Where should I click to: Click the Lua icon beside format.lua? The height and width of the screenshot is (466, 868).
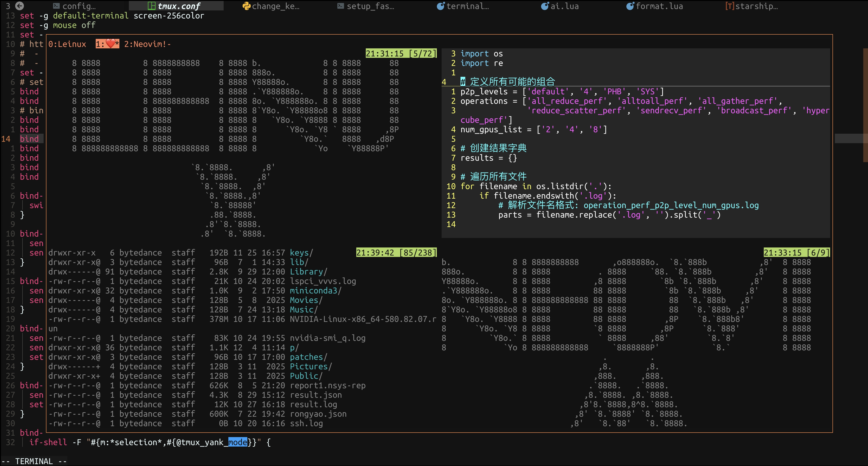click(630, 6)
